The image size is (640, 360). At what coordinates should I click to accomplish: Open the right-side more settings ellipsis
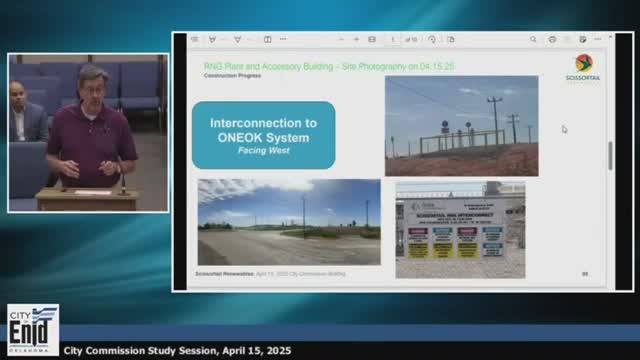(x=598, y=39)
